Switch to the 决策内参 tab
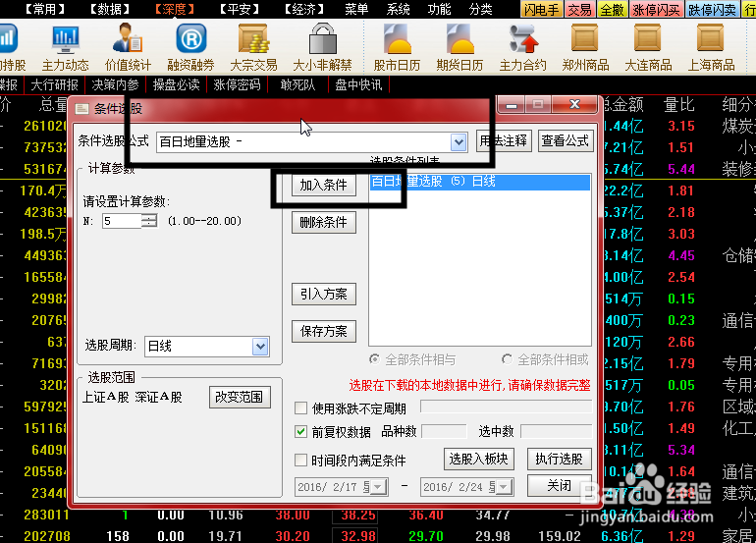The height and width of the screenshot is (543, 756). click(115, 84)
